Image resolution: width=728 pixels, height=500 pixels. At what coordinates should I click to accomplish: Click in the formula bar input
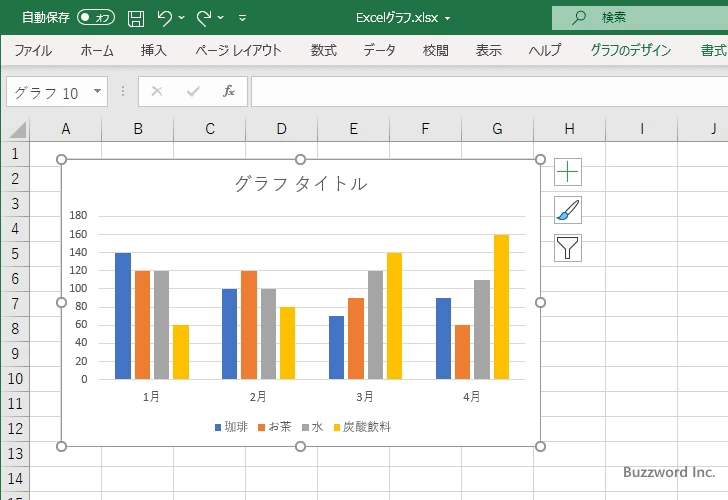click(489, 91)
